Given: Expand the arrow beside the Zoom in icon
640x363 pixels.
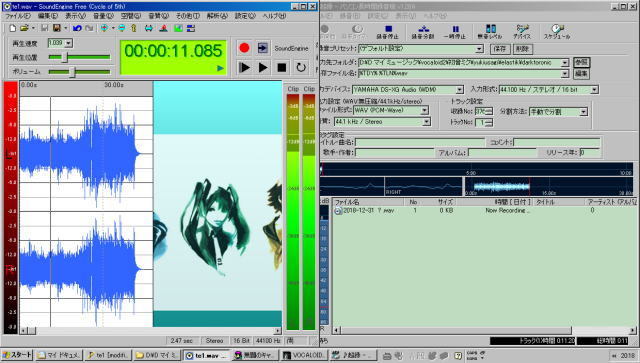Looking at the screenshot, I should coord(113,28).
